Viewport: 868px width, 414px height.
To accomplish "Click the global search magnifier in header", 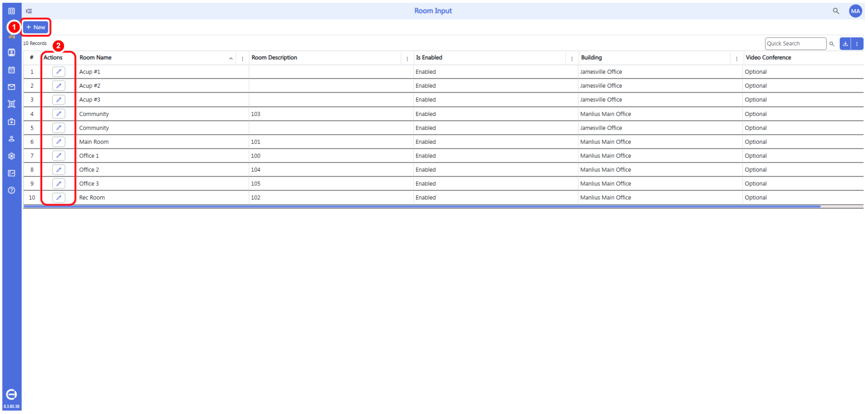I will tap(835, 11).
